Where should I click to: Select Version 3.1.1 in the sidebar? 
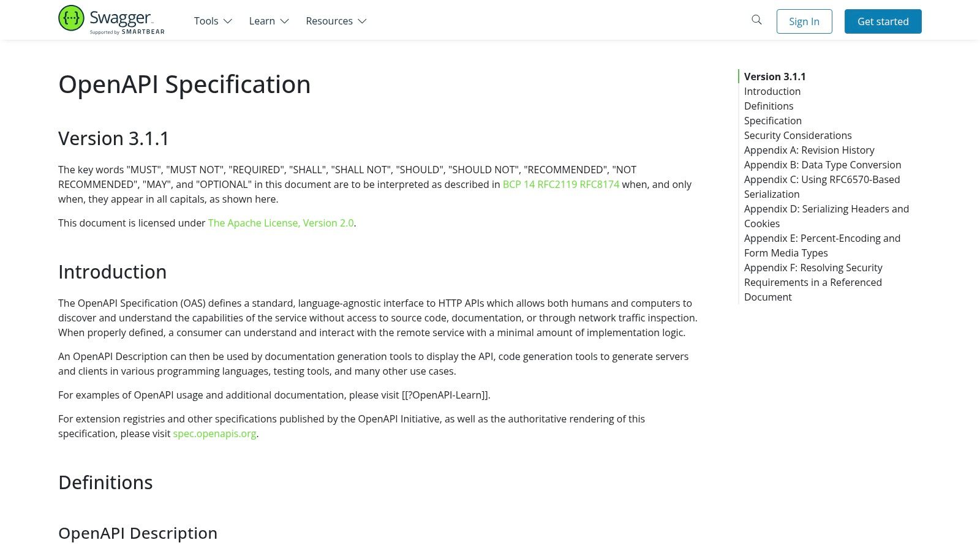(774, 77)
